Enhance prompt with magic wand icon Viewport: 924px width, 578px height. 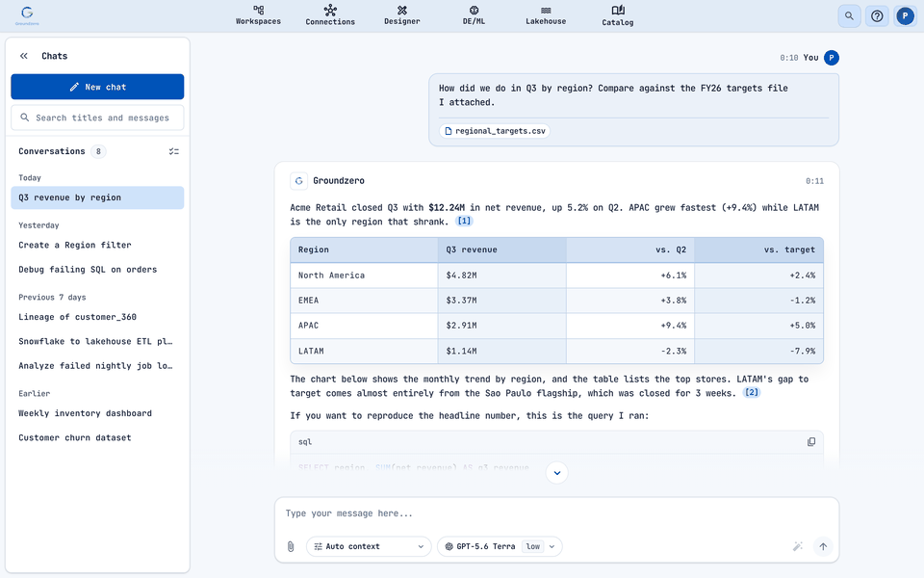797,547
